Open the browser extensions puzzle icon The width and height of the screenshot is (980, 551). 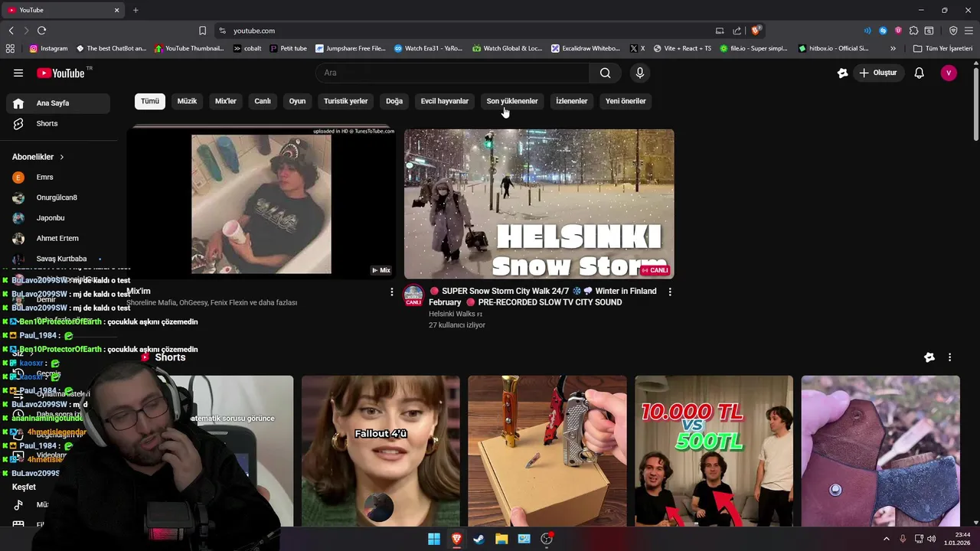click(913, 31)
